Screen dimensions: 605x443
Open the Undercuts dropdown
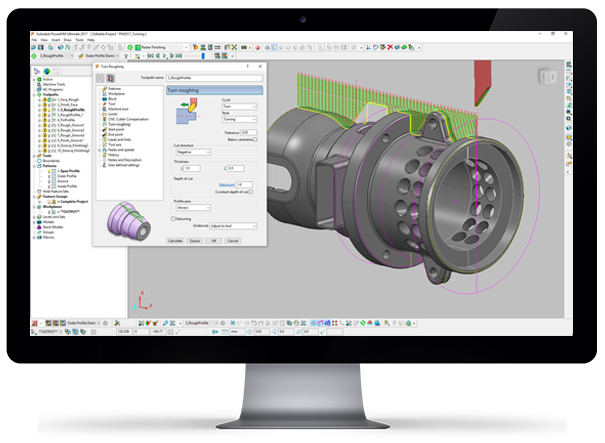pos(233,226)
